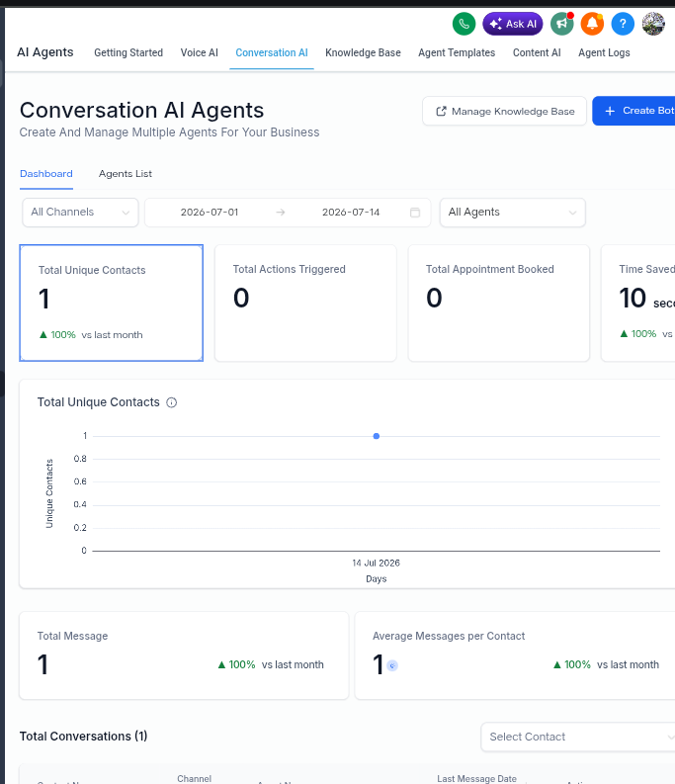Select the Total Actions Triggered card
This screenshot has height=784, width=675.
pos(305,303)
